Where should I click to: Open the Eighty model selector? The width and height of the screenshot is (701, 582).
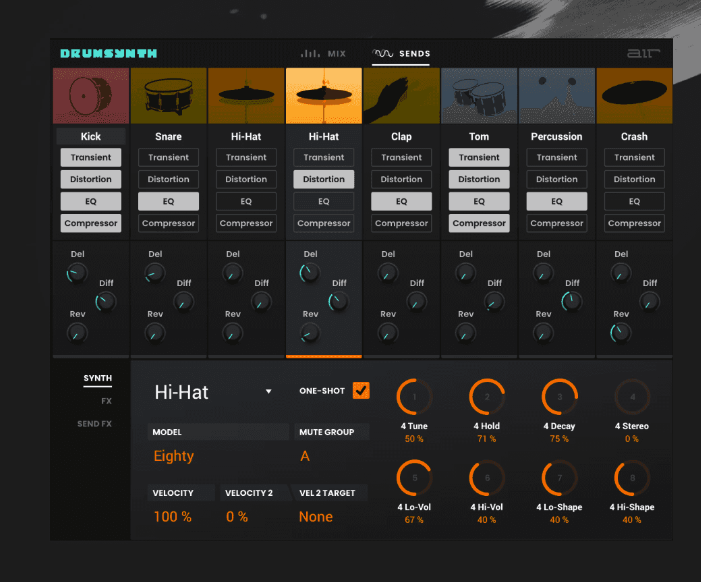(174, 456)
